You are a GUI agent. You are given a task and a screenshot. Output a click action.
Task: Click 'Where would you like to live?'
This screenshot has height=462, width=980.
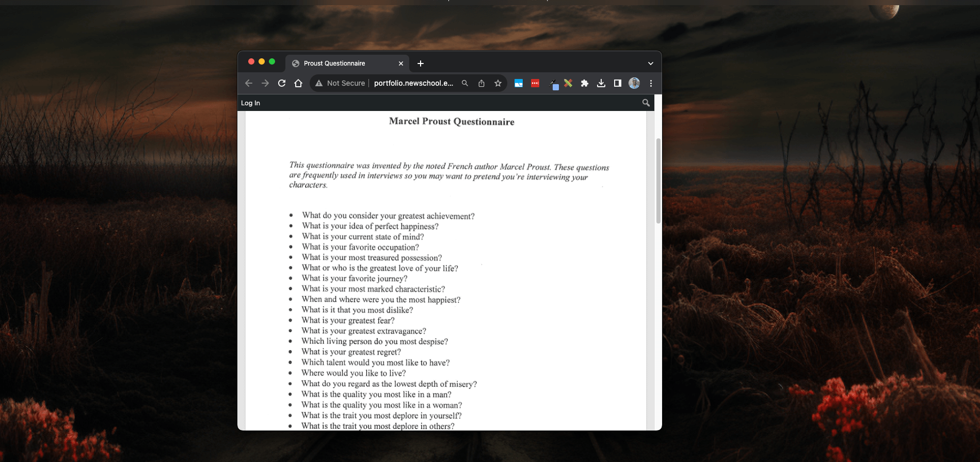(x=354, y=373)
